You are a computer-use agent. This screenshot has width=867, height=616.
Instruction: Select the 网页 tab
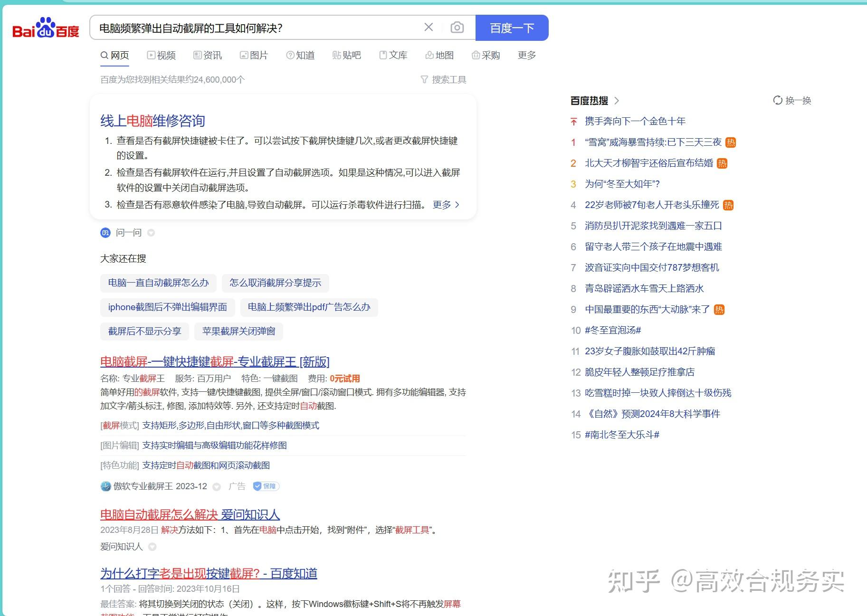click(114, 55)
